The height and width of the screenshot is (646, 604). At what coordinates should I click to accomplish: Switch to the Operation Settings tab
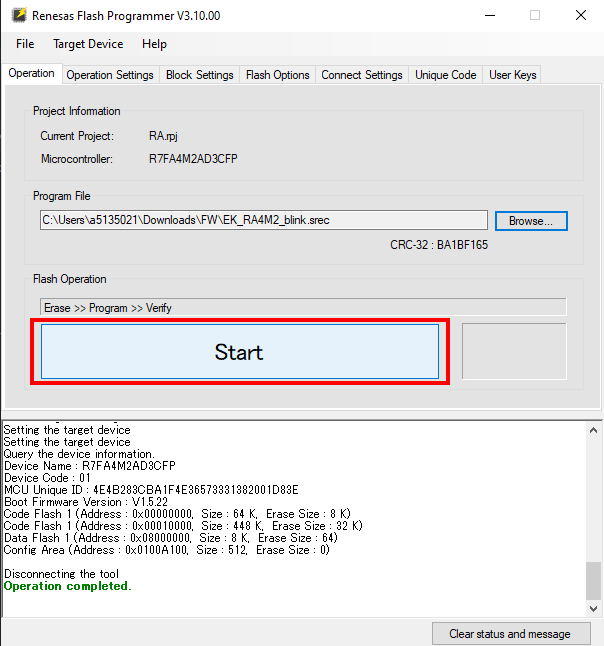click(110, 75)
